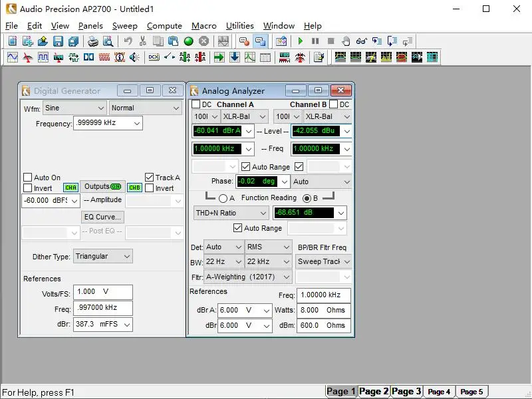The image size is (532, 399).
Task: Open the Wfm Sine dropdown
Action: (x=74, y=108)
